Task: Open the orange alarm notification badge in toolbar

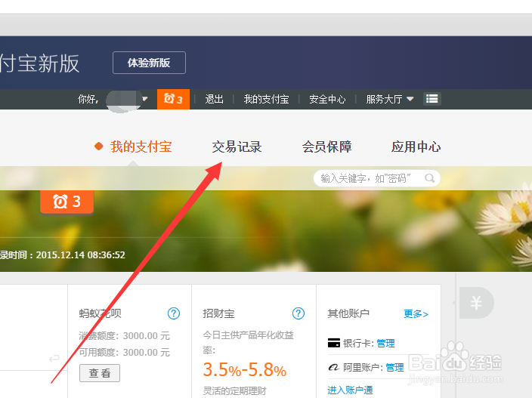Action: click(x=173, y=99)
